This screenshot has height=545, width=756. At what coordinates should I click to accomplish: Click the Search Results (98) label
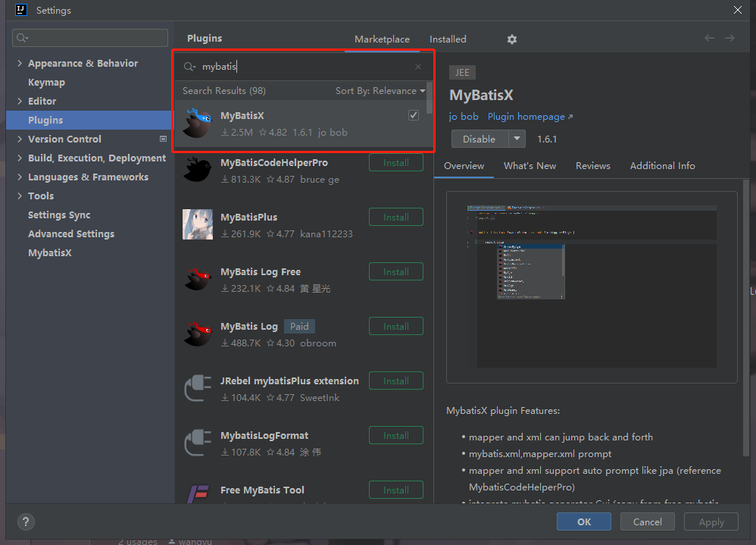point(223,91)
